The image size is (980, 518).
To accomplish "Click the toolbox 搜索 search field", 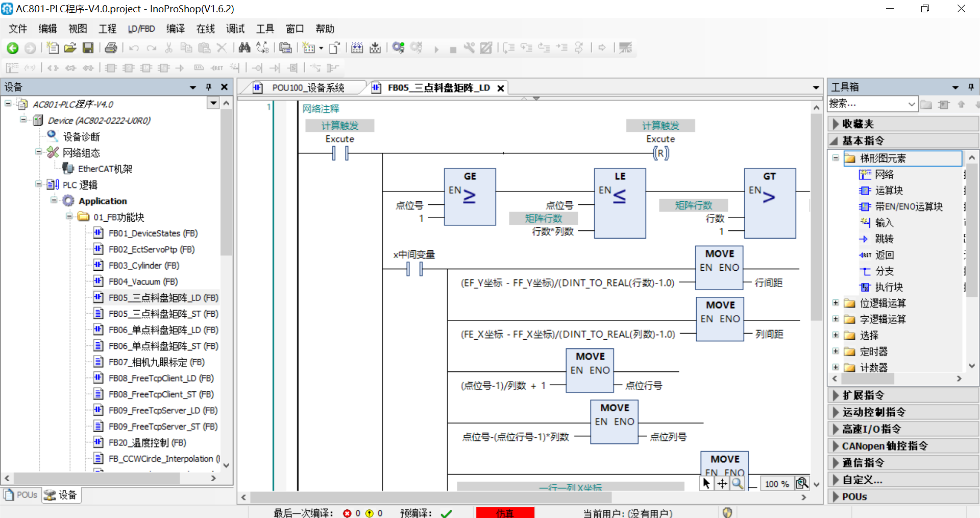I will pyautogui.click(x=868, y=104).
